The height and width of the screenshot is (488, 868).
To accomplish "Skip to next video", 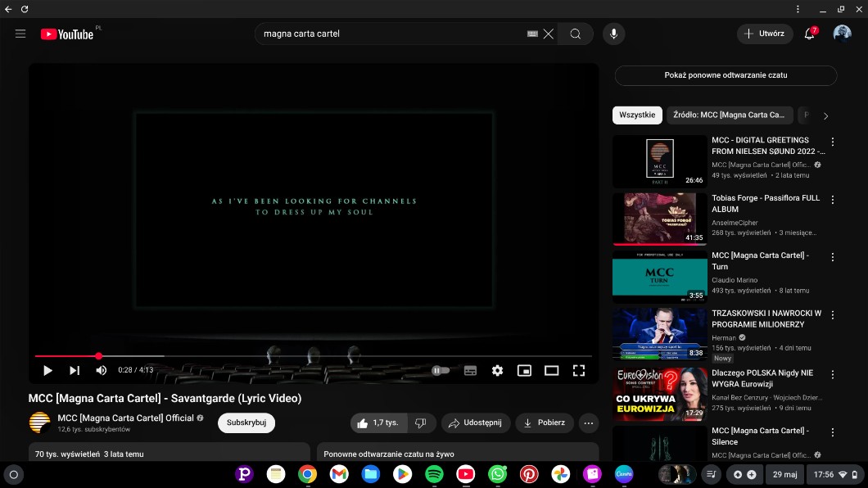I will click(75, 370).
